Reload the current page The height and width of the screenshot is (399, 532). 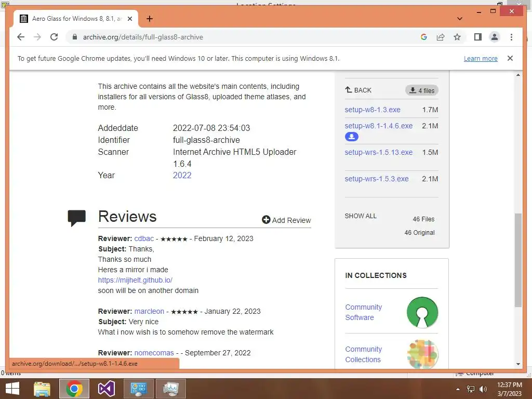tap(54, 37)
